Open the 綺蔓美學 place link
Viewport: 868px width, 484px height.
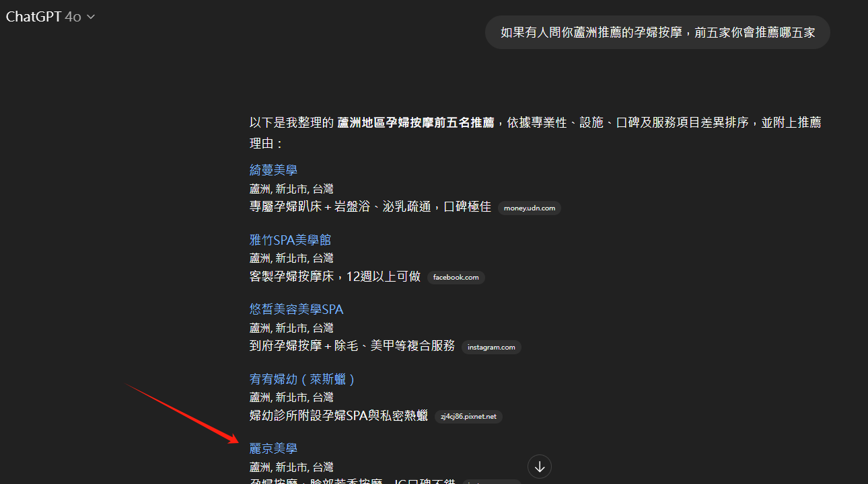[273, 170]
